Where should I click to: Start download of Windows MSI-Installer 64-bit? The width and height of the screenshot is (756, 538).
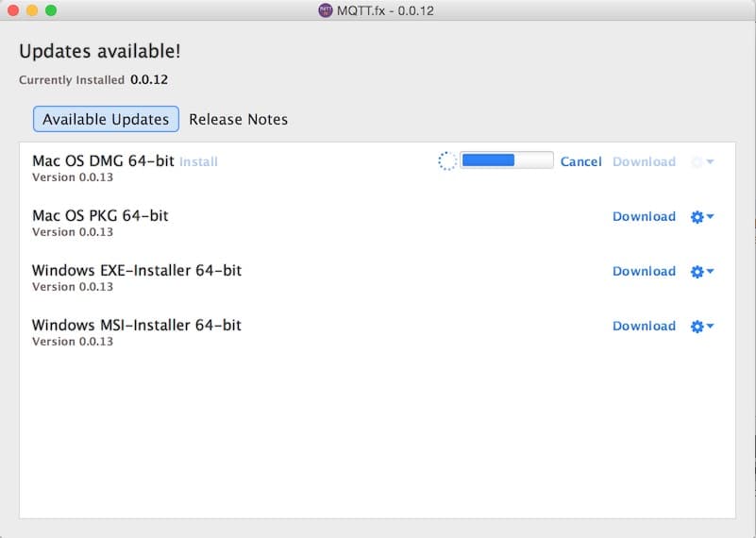point(644,326)
